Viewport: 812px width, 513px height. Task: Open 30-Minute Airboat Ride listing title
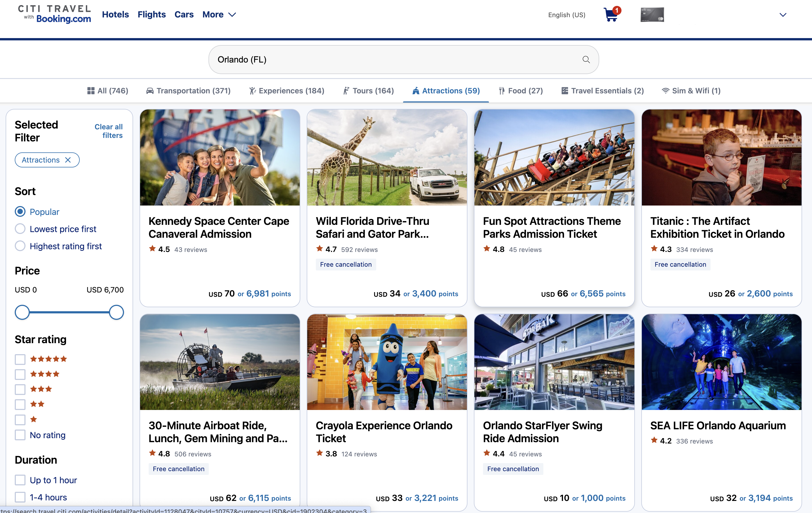218,432
